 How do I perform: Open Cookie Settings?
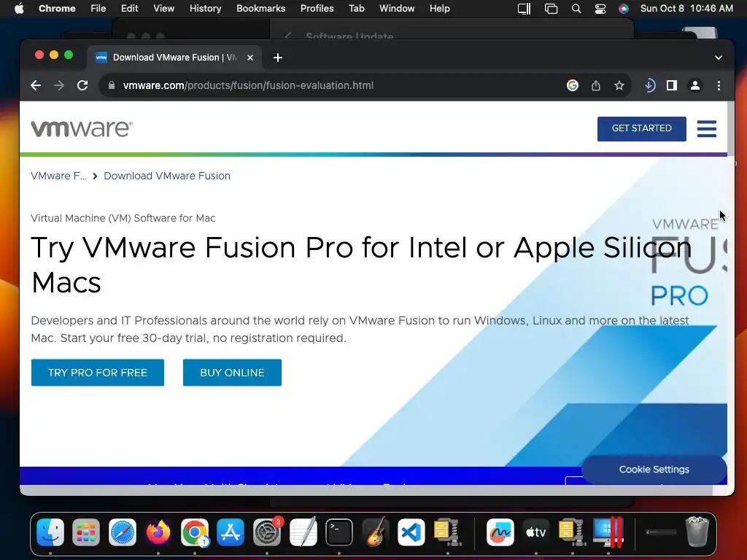(654, 469)
